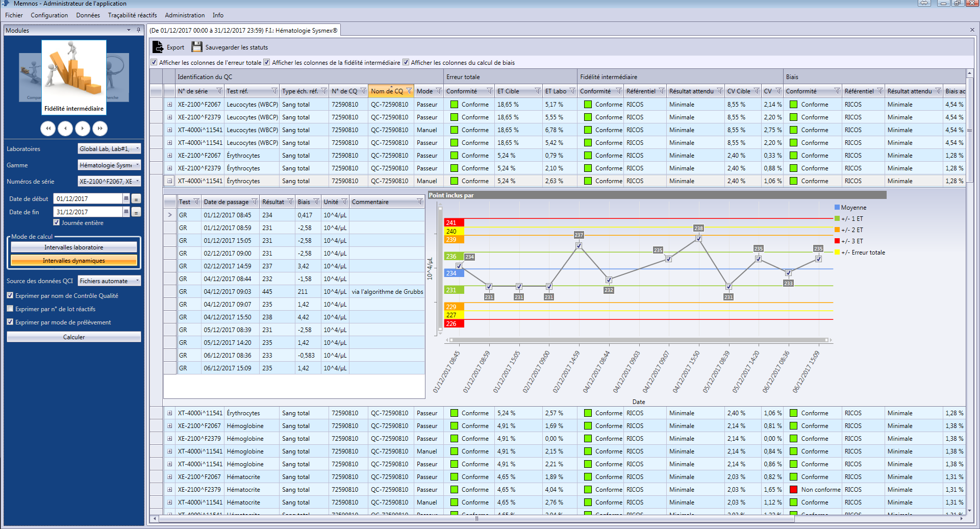This screenshot has height=529, width=980.
Task: Filter the Test réf. column
Action: point(274,91)
